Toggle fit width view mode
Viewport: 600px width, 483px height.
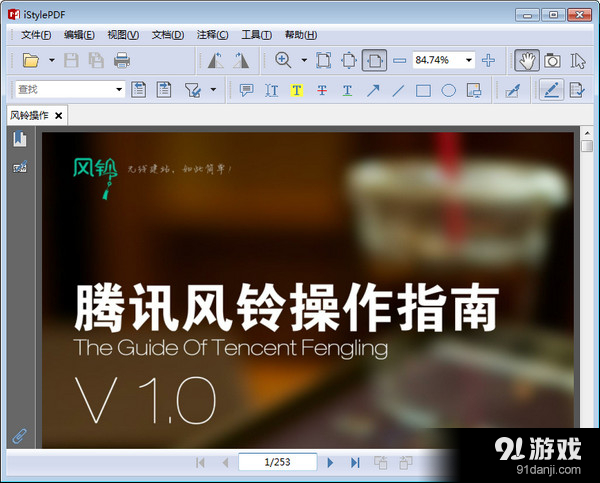coord(374,60)
